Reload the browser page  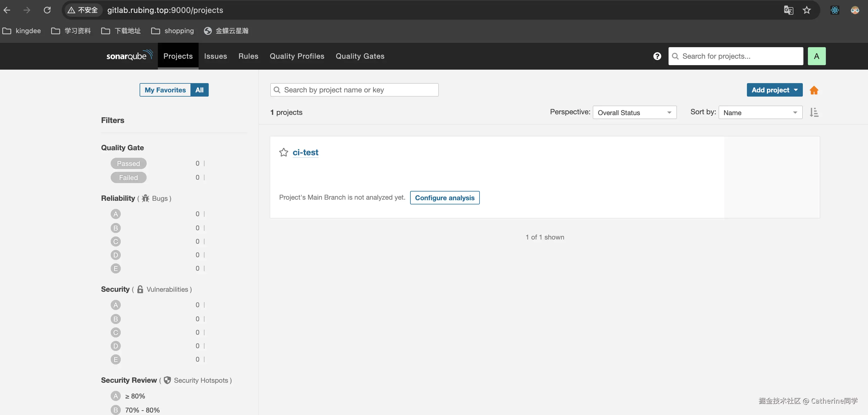(47, 10)
